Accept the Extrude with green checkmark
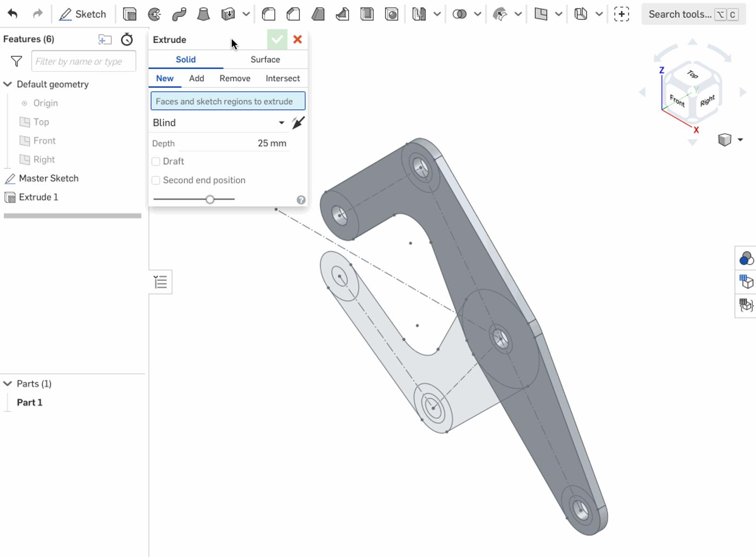 tap(277, 40)
